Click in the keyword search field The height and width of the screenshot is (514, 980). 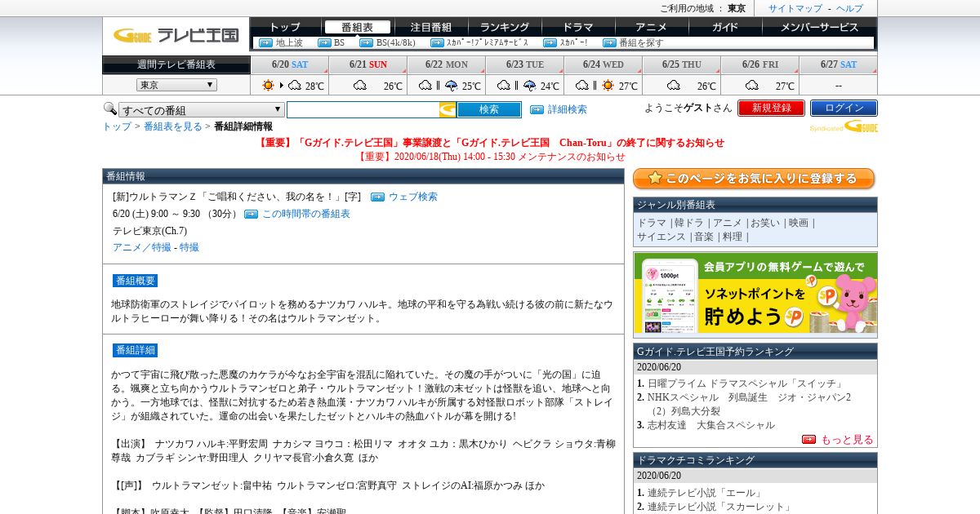click(363, 109)
